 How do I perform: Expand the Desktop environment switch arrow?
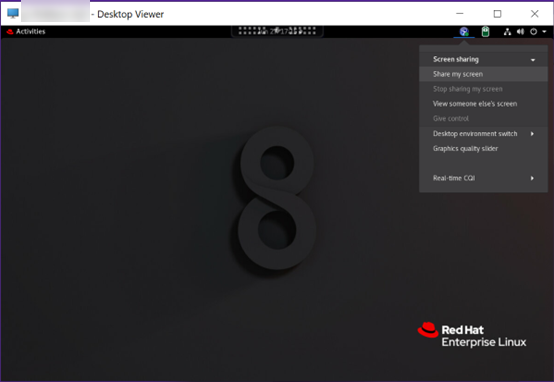point(532,134)
